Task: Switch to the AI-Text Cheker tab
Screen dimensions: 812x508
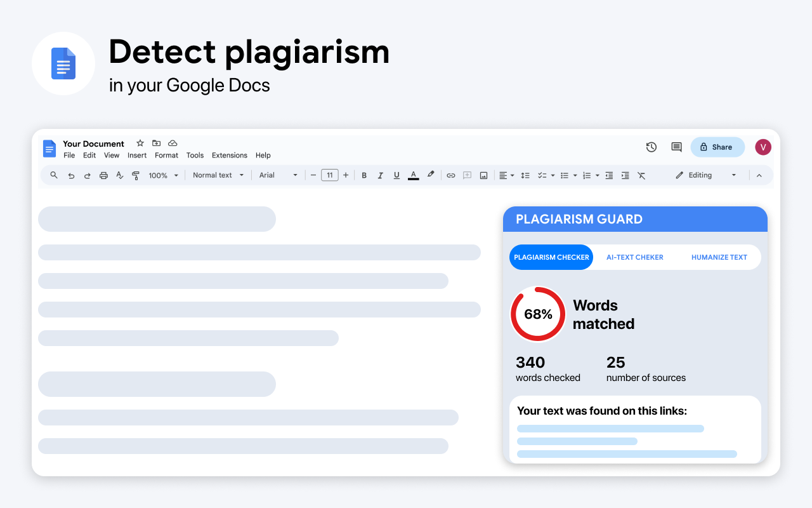Action: 635,257
